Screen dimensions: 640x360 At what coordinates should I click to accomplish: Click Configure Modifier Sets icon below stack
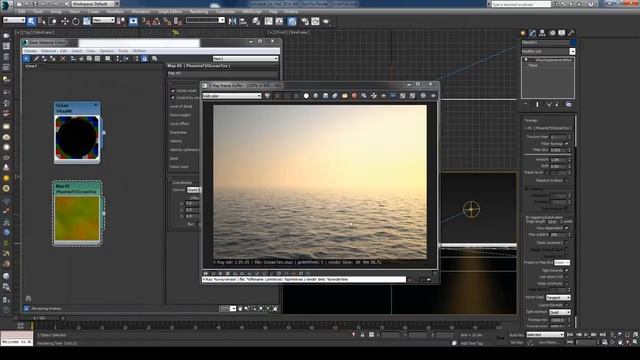pyautogui.click(x=569, y=105)
